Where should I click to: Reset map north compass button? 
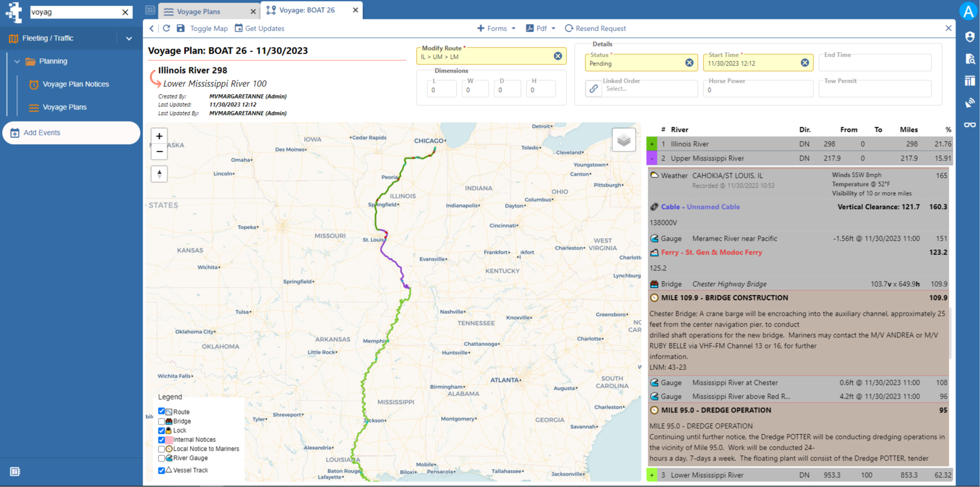159,174
